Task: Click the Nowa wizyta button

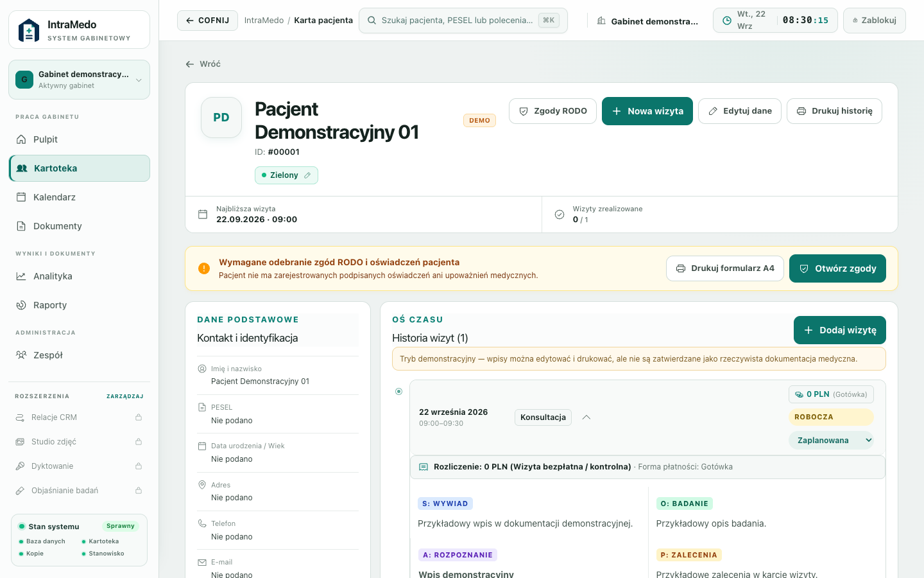Action: [647, 111]
